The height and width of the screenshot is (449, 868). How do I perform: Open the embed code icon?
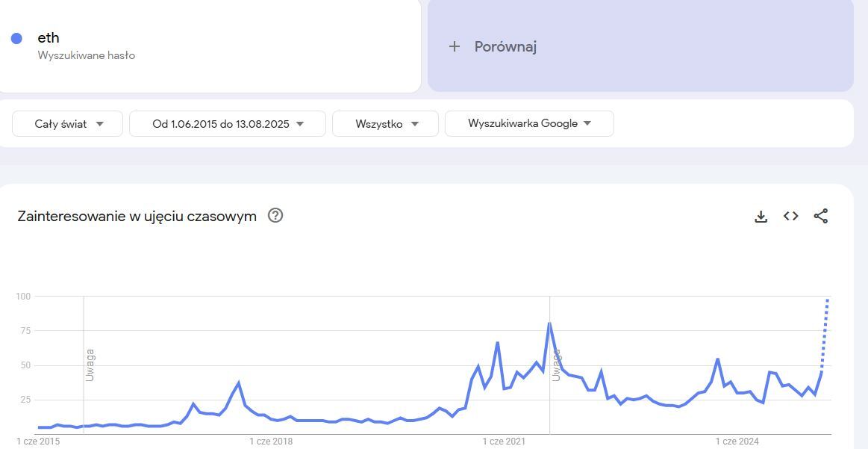[x=790, y=216]
